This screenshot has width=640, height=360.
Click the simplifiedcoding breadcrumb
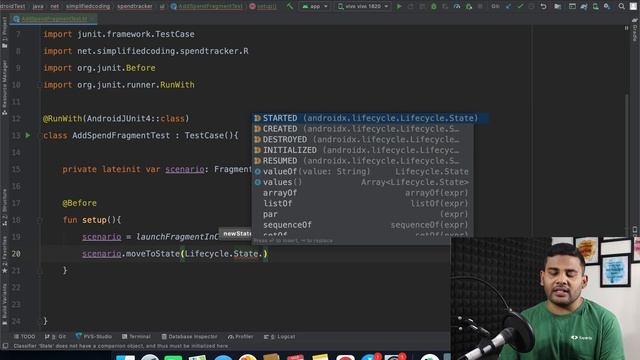(x=87, y=6)
